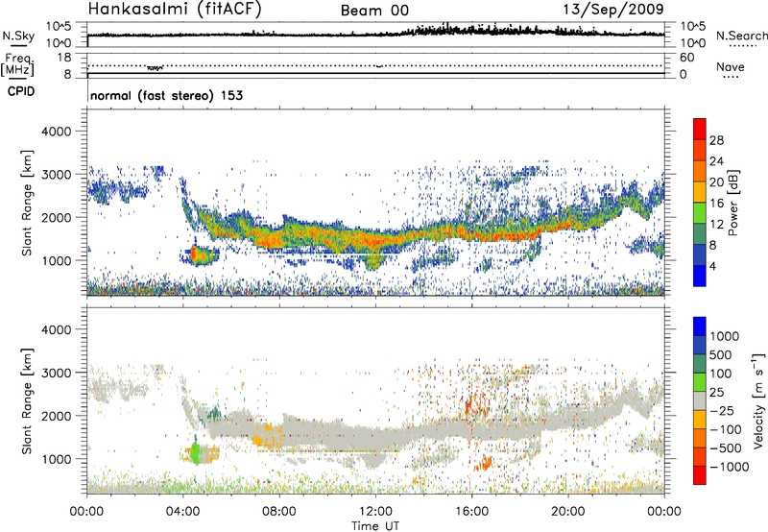
Task: Click "1000" tick on velocity panel range axis
Action: (x=57, y=459)
